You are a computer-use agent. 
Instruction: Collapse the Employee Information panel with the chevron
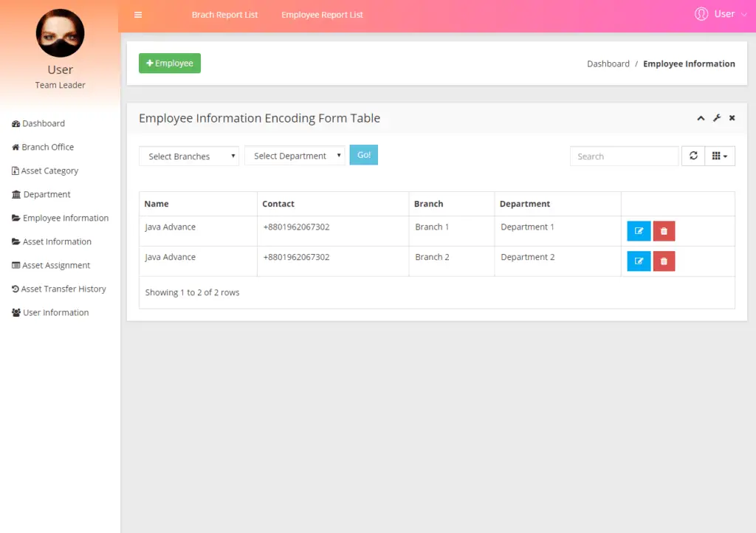(700, 117)
